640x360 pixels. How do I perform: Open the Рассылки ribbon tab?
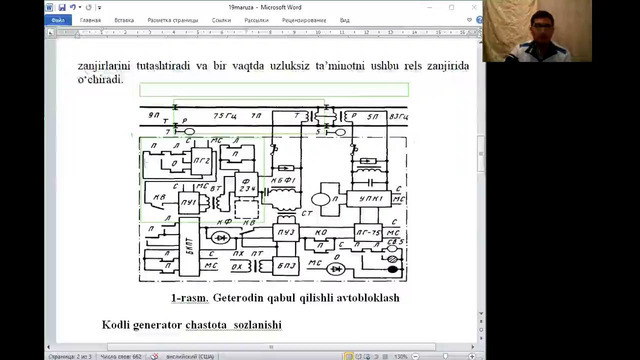pos(256,20)
